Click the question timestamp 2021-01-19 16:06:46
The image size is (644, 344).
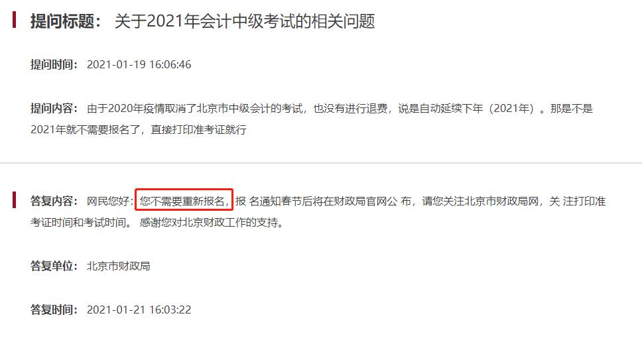point(139,64)
